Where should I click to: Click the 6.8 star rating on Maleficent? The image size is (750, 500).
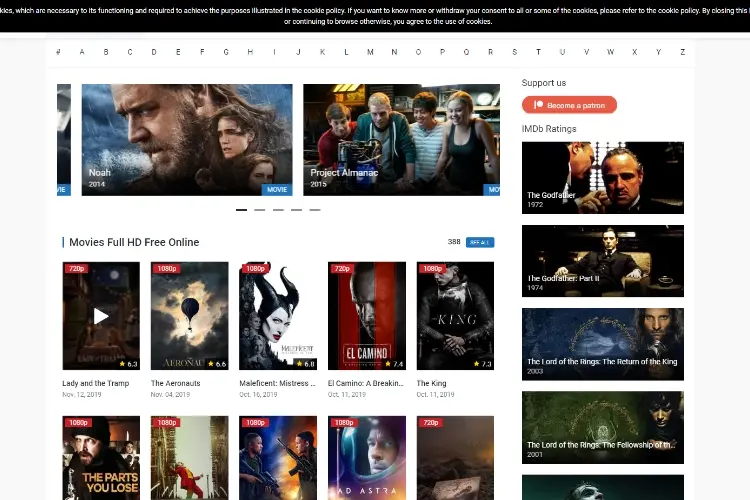point(306,364)
